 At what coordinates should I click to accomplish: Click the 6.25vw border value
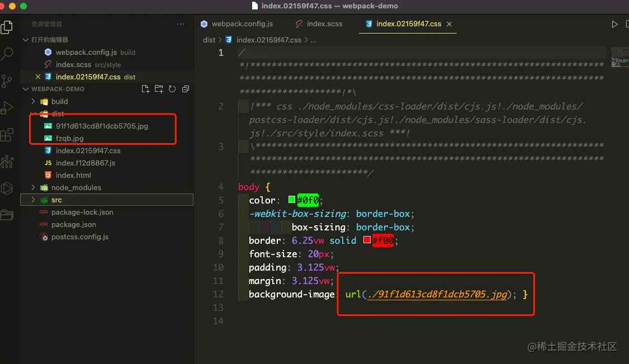[x=308, y=240]
